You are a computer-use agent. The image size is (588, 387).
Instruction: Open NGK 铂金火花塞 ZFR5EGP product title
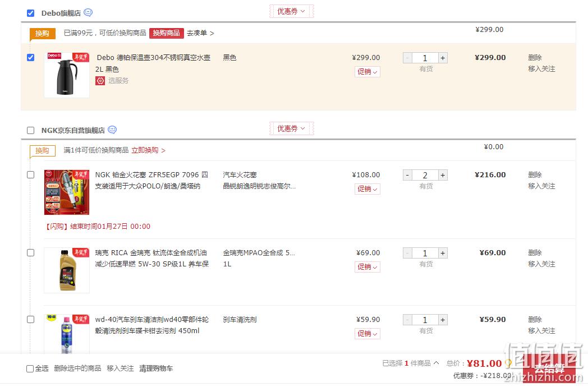click(x=151, y=181)
